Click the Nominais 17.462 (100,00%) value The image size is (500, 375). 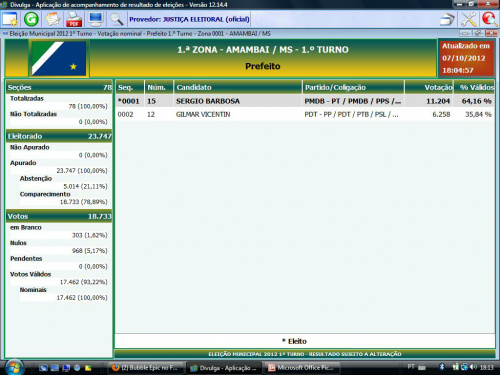(x=82, y=298)
